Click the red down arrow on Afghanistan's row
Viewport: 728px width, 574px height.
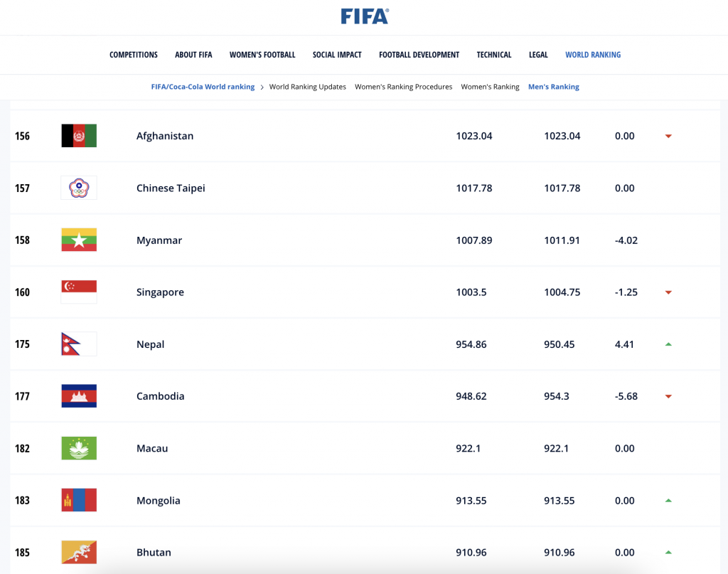(668, 136)
